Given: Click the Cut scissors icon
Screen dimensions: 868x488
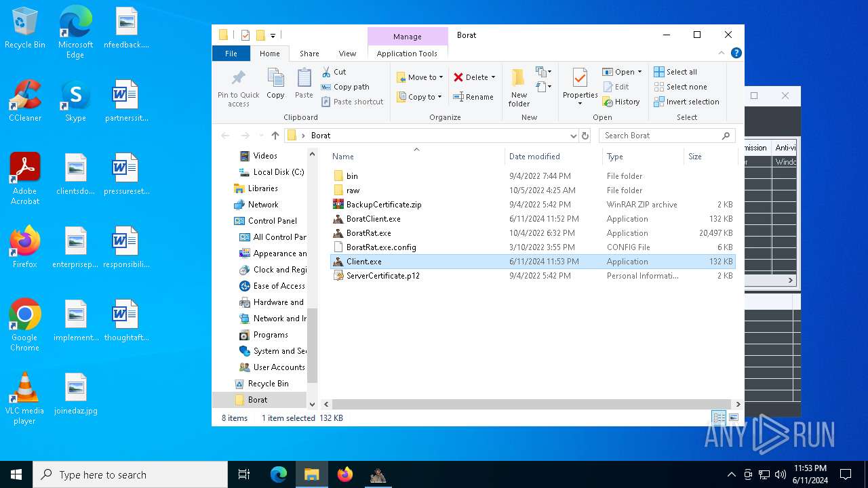Looking at the screenshot, I should pyautogui.click(x=326, y=72).
